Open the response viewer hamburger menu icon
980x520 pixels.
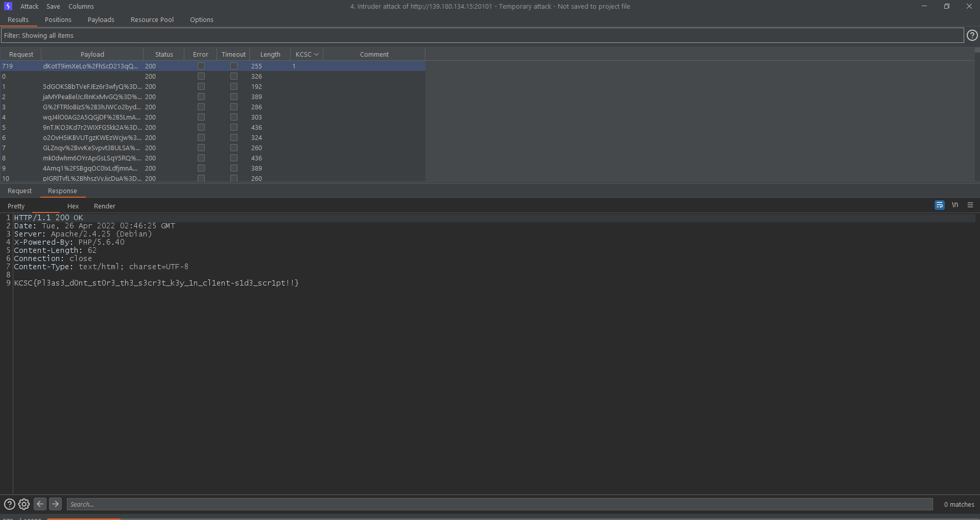[970, 205]
